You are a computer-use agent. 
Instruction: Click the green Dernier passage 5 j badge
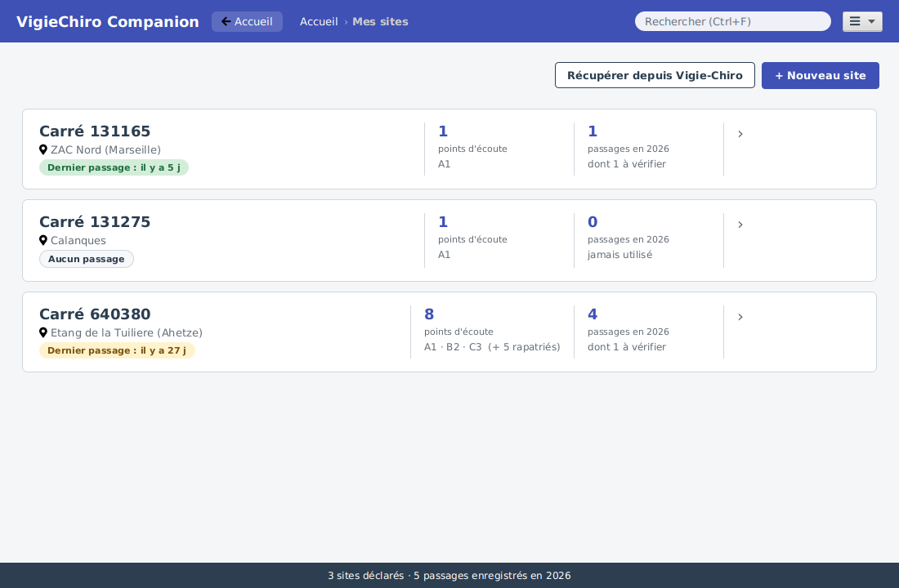(x=114, y=167)
